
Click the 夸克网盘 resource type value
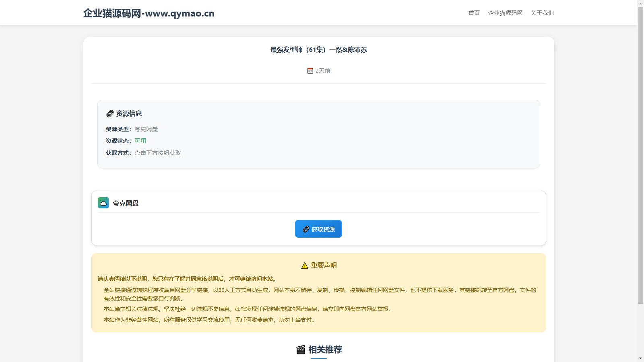coord(146,129)
